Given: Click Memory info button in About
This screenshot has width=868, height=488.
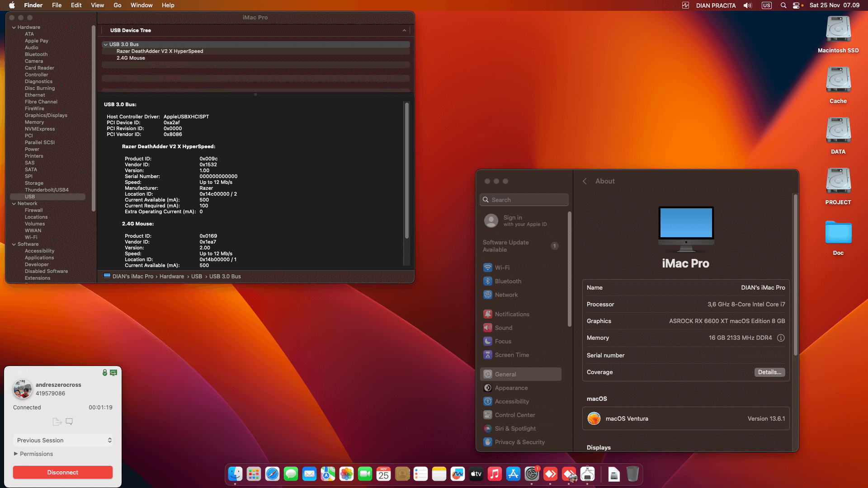Looking at the screenshot, I should [781, 338].
